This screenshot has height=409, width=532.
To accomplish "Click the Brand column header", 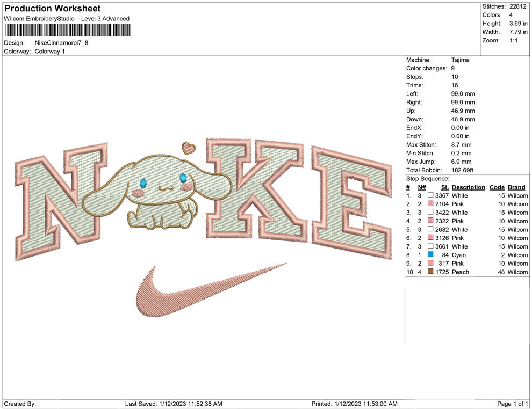I will (x=516, y=187).
